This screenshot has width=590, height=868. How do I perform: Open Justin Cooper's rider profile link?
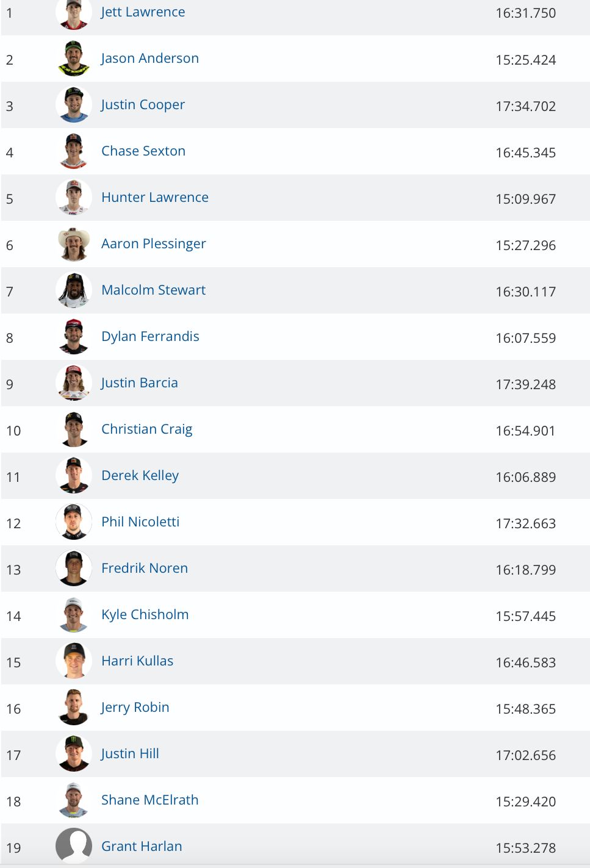[143, 105]
